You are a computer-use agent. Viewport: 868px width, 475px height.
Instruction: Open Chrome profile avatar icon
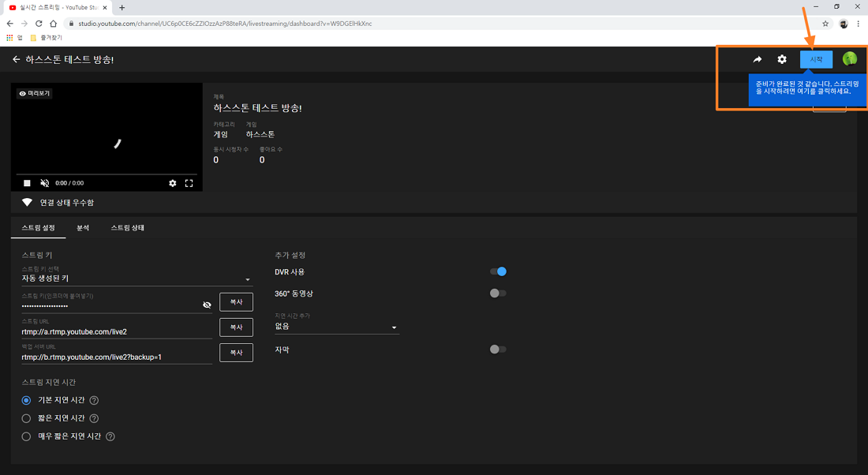tap(844, 23)
